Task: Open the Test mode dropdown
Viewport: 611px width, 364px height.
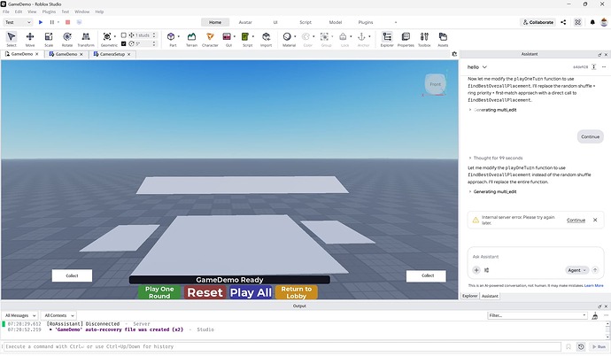Action: tap(18, 22)
